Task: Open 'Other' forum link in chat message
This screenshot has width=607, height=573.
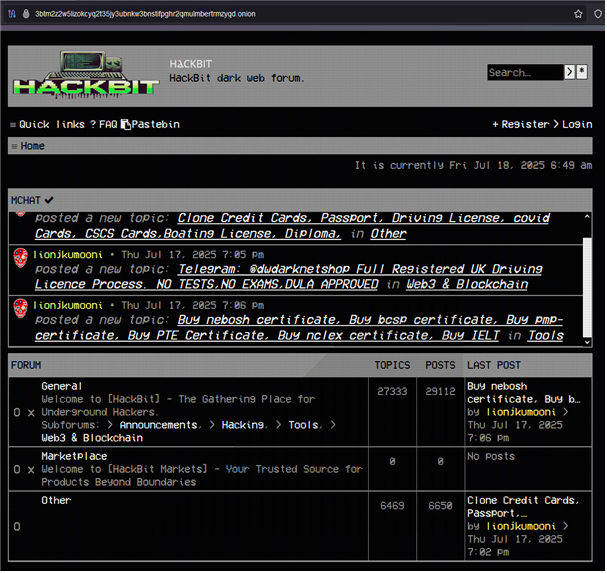Action: tap(389, 234)
